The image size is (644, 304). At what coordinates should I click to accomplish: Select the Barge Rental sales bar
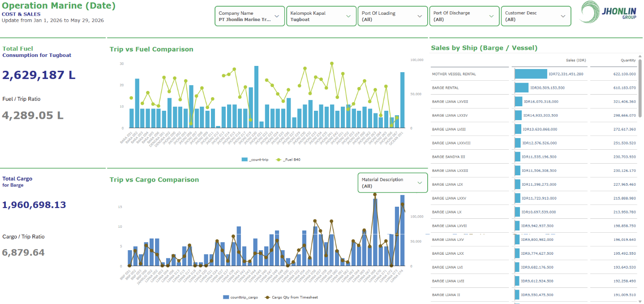(521, 88)
